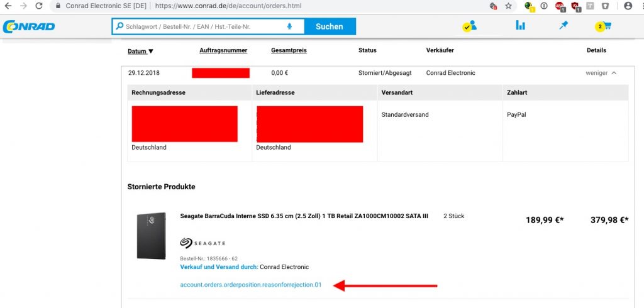Open the uBlock Origin shield icon
Viewport: 644px width, 308px height.
575,6
